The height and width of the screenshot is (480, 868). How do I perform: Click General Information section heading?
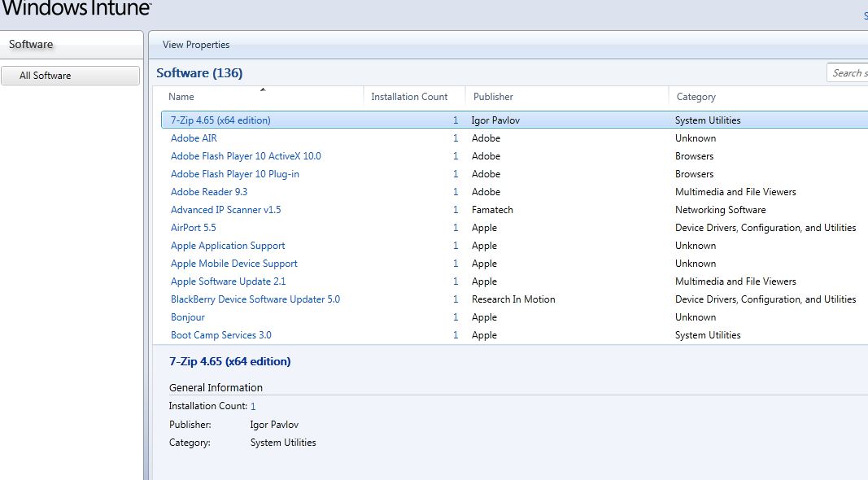(x=216, y=387)
